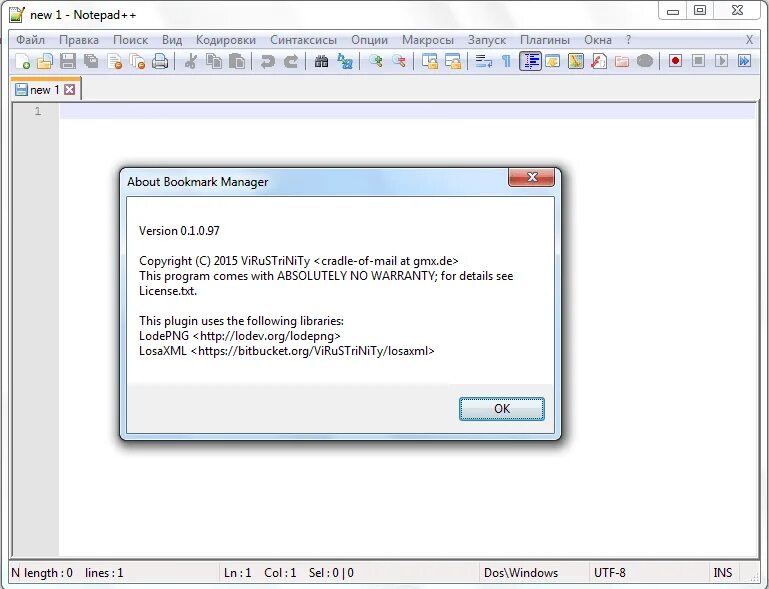This screenshot has width=769, height=589.
Task: Click the INS mode in status bar
Action: click(x=723, y=573)
